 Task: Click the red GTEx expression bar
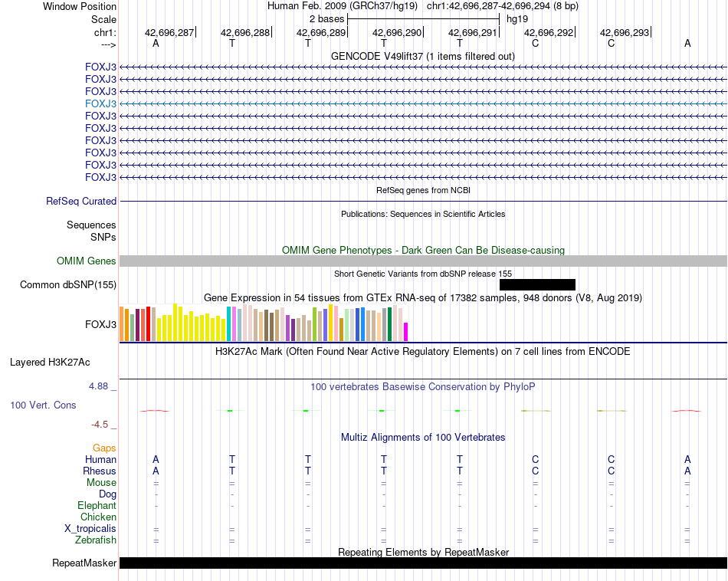pyautogui.click(x=148, y=323)
